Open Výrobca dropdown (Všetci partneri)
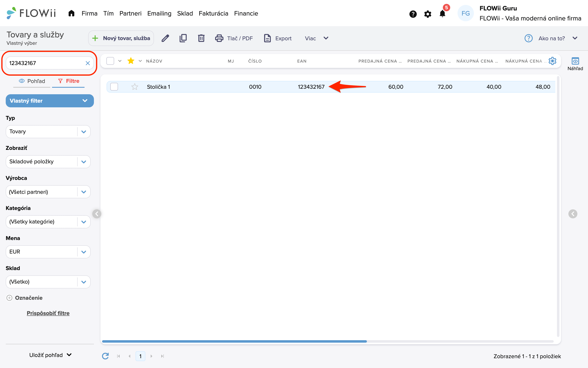Image resolution: width=588 pixels, height=368 pixels. click(48, 192)
